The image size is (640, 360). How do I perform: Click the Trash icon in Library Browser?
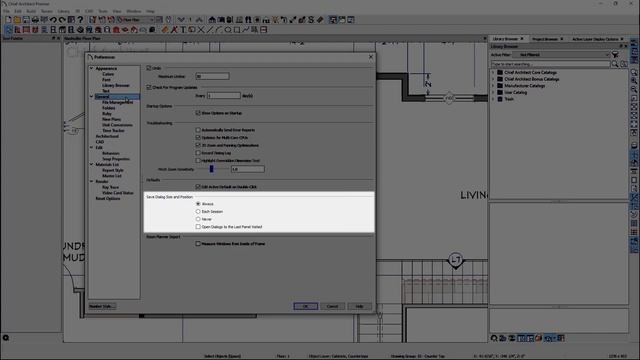(x=500, y=99)
